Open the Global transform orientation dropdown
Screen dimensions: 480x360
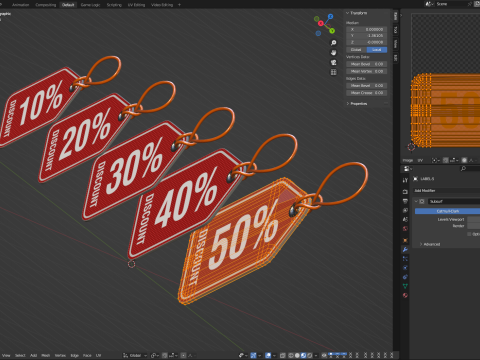(x=135, y=355)
